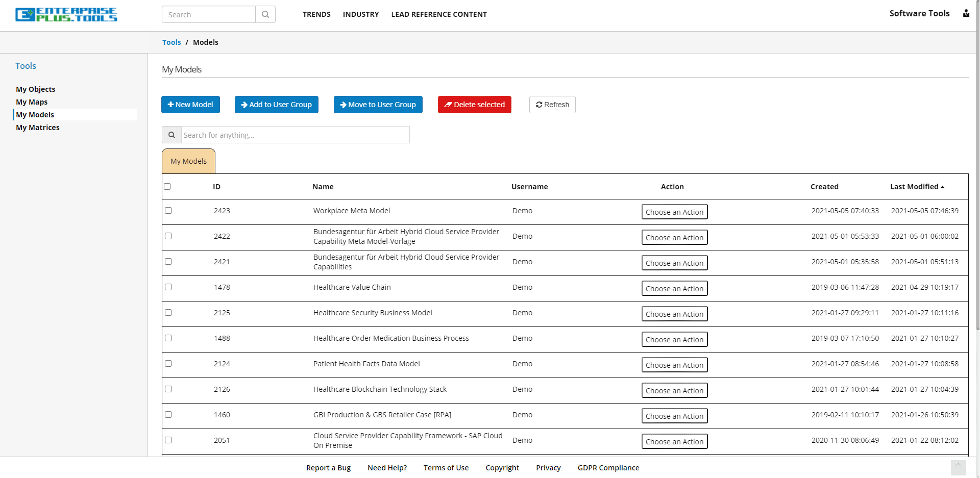Screen dimensions: 980x478
Task: Check Healthcare Order Medication Business Process row
Action: pyautogui.click(x=168, y=338)
